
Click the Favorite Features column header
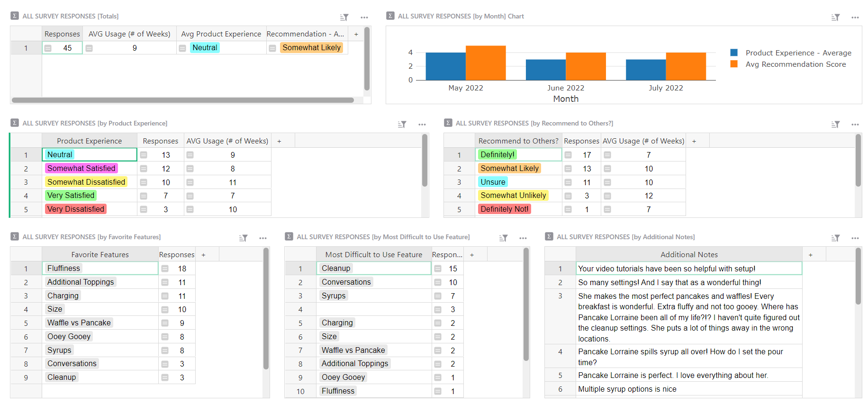coord(100,255)
